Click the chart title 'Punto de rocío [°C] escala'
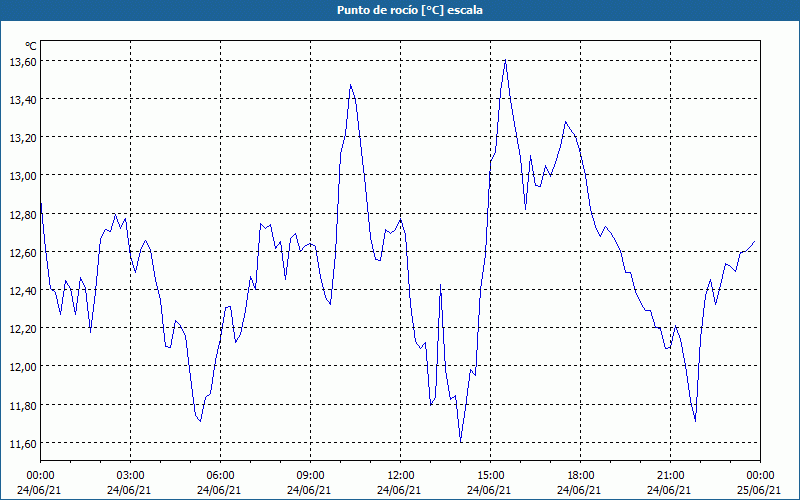Viewport: 800px width, 500px height. 410,10
